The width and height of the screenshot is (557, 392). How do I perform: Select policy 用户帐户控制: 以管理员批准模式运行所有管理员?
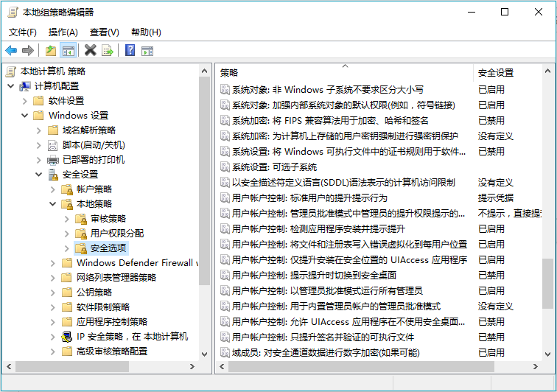pyautogui.click(x=327, y=290)
